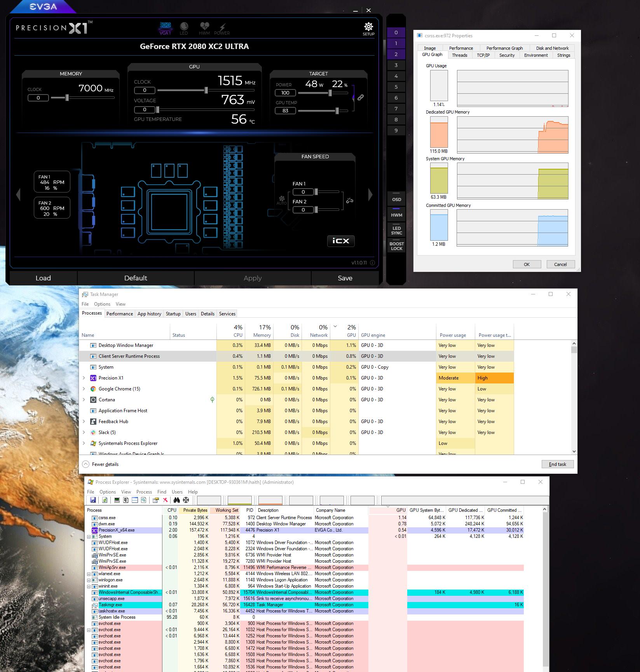Viewport: 640px width, 672px height.
Task: Show previous panel with left arrow
Action: (x=18, y=194)
